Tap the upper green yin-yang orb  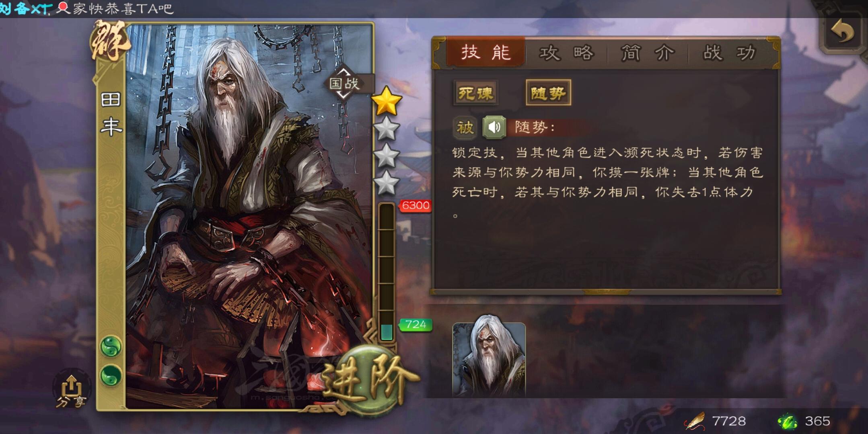pyautogui.click(x=111, y=346)
